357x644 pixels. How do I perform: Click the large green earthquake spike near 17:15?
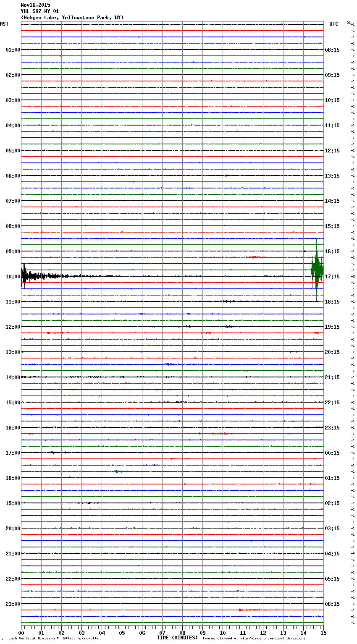tap(317, 269)
